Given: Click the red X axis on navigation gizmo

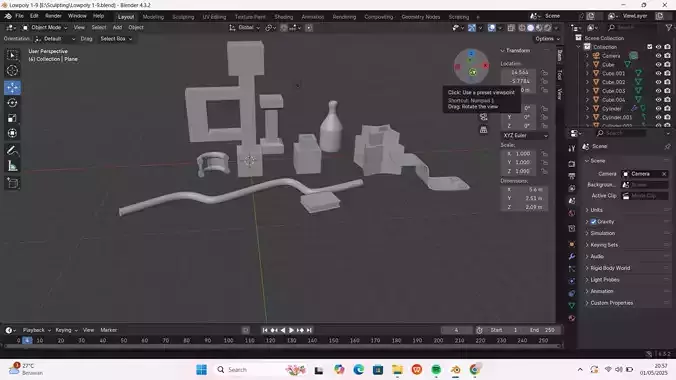Looking at the screenshot, I should 485,66.
